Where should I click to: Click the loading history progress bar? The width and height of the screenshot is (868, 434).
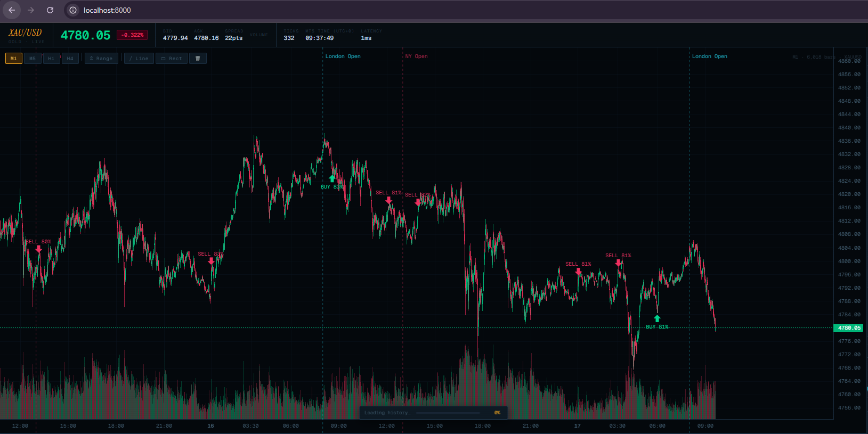pyautogui.click(x=448, y=413)
